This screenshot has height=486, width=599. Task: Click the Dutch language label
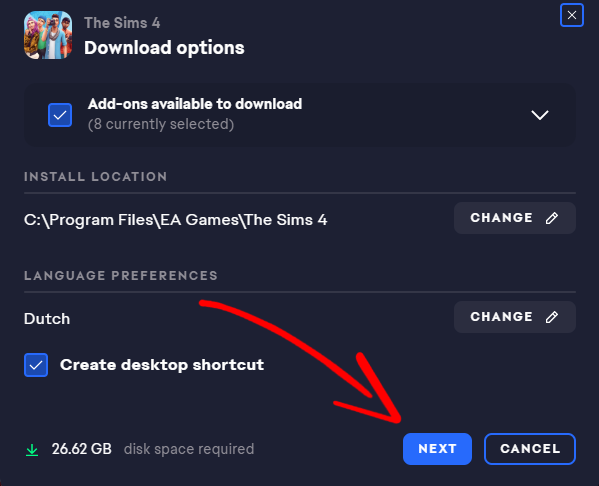pyautogui.click(x=47, y=319)
